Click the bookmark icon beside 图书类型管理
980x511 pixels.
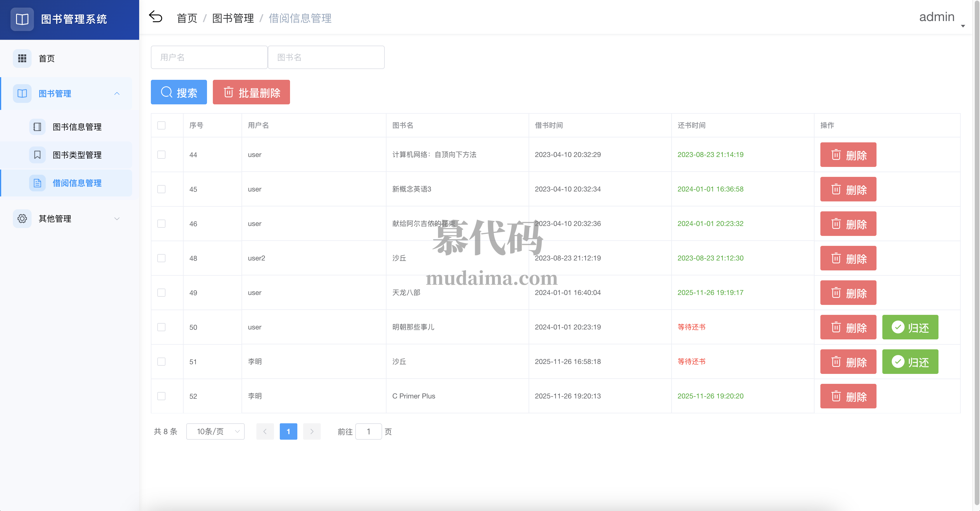coord(37,154)
